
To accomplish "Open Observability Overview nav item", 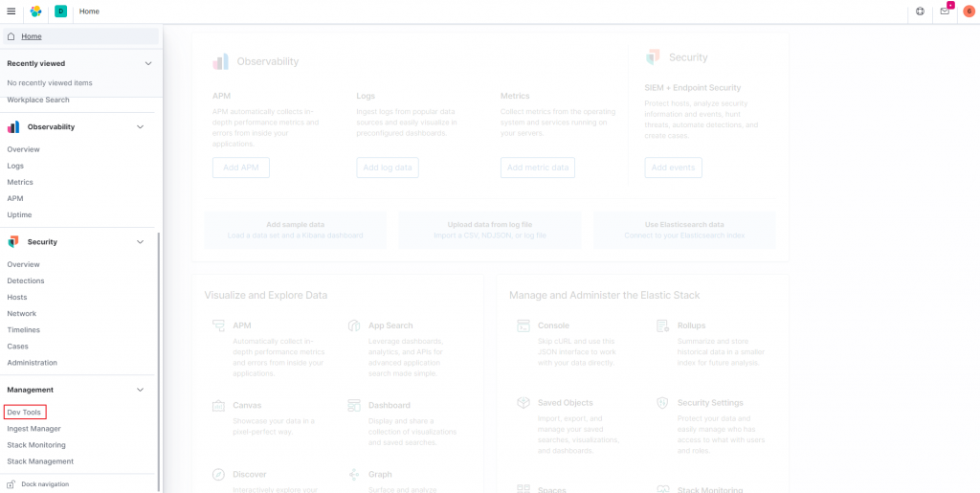I will [x=23, y=149].
